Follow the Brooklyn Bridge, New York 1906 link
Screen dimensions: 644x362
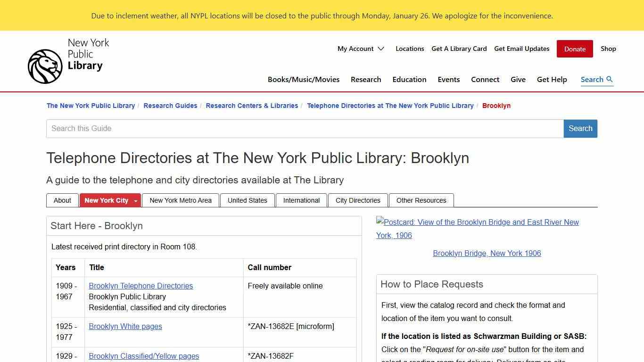click(487, 253)
